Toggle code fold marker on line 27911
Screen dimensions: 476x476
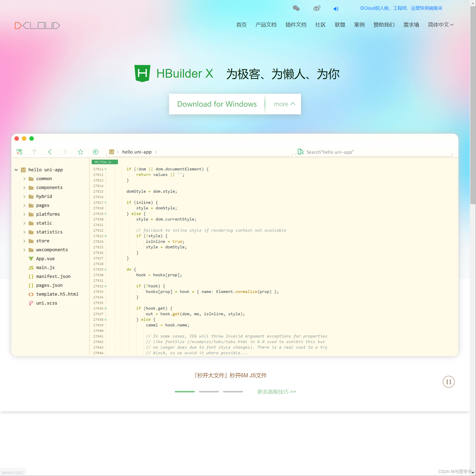(106, 169)
